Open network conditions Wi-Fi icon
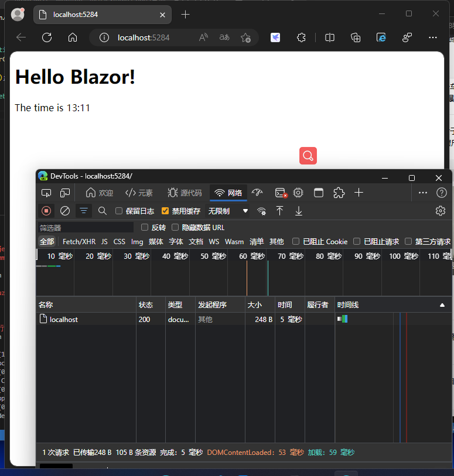 click(x=261, y=211)
